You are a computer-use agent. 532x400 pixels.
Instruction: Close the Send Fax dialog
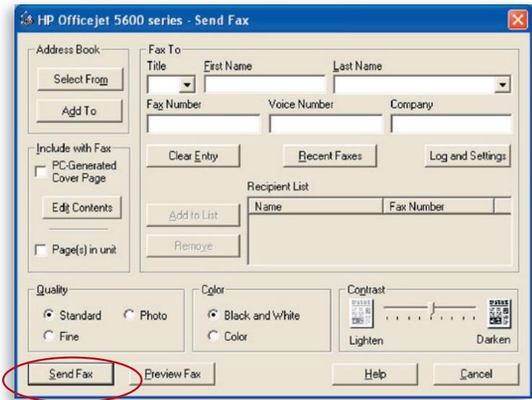pos(518,19)
